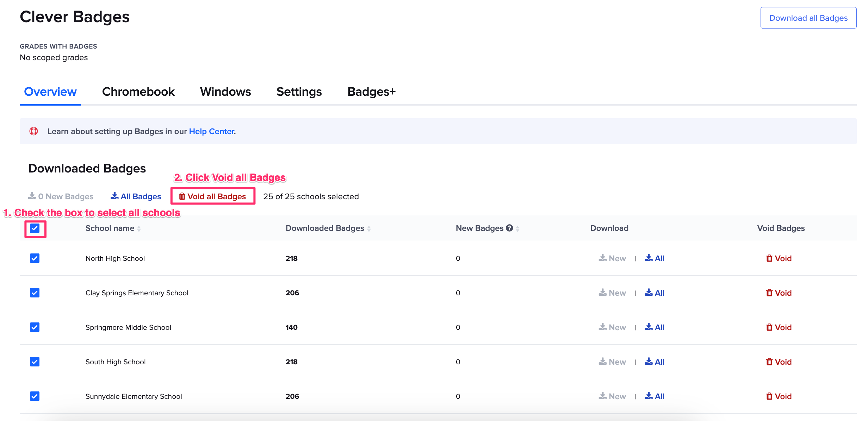Click Void all Badges
This screenshot has height=421, width=868.
[x=212, y=196]
